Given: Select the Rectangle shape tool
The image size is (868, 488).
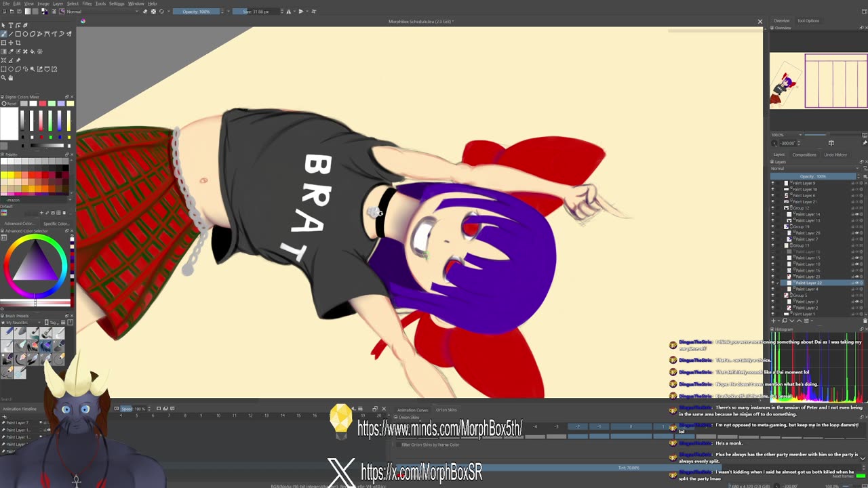Looking at the screenshot, I should tap(18, 34).
